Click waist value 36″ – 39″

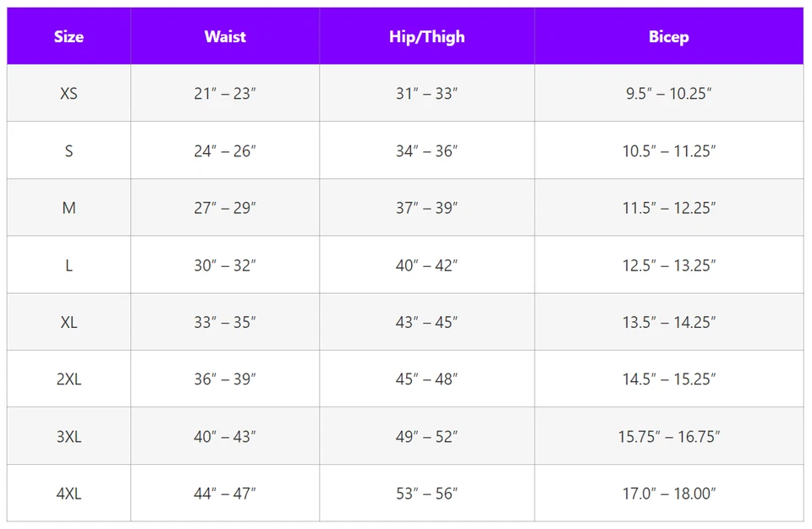click(225, 379)
